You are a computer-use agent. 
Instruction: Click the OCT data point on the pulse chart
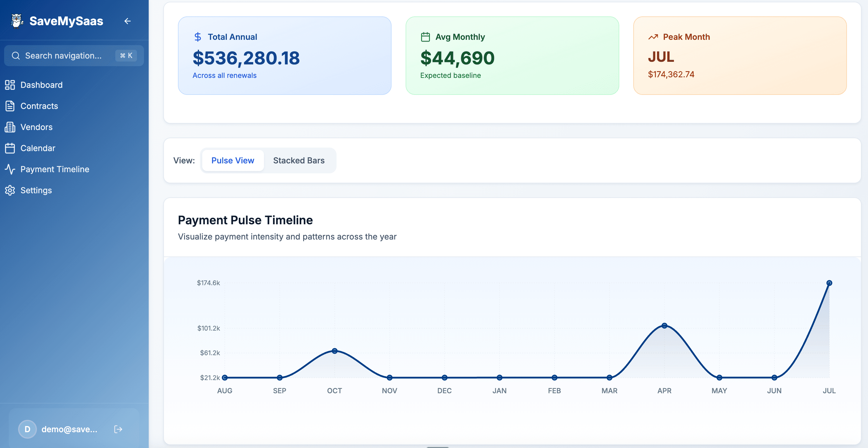[x=334, y=351]
